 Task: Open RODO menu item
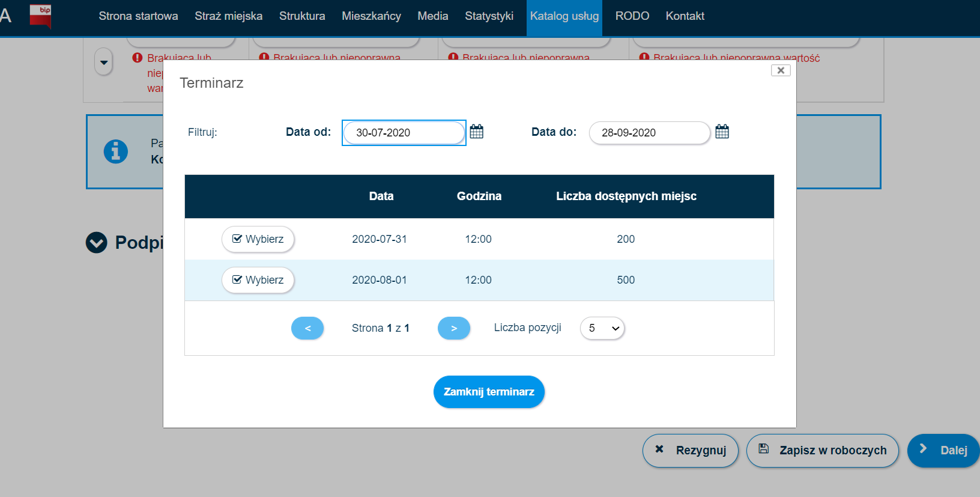point(632,16)
